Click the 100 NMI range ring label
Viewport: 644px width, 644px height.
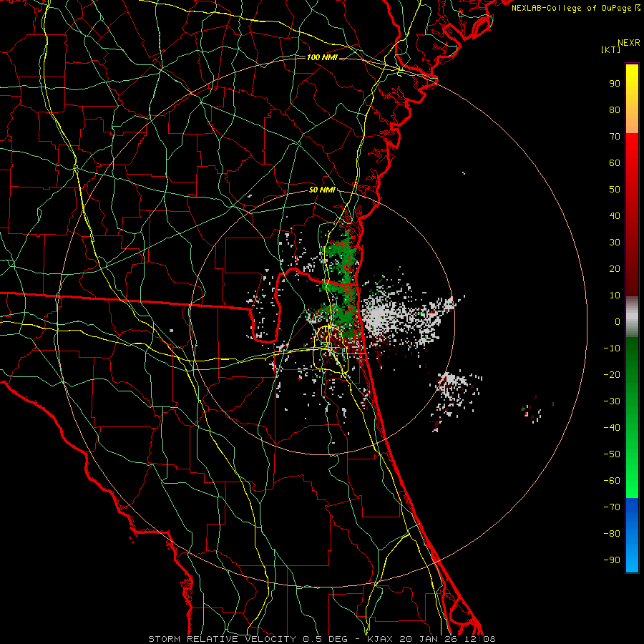pos(322,57)
